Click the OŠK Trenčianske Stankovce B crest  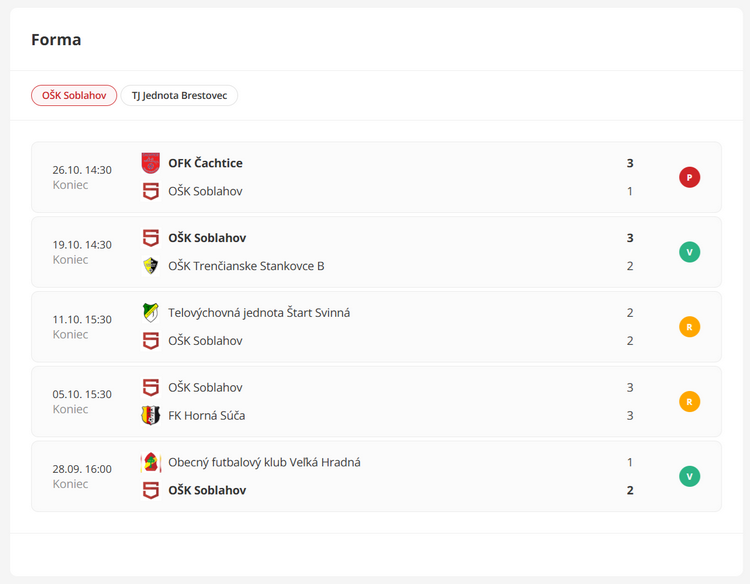pyautogui.click(x=151, y=266)
